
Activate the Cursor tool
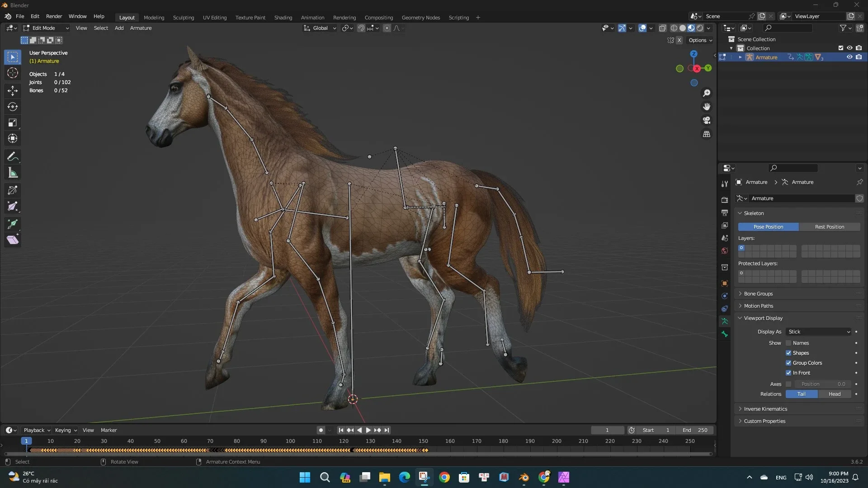click(x=13, y=73)
